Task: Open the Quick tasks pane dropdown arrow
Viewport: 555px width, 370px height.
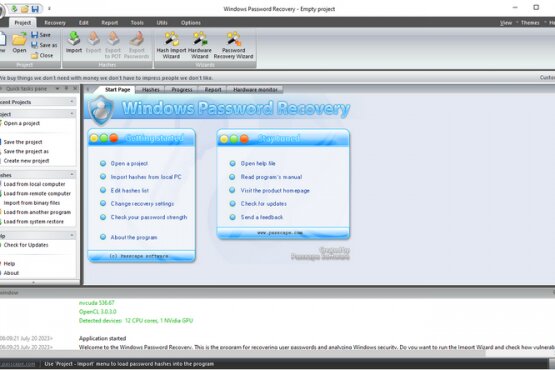Action: (57, 89)
